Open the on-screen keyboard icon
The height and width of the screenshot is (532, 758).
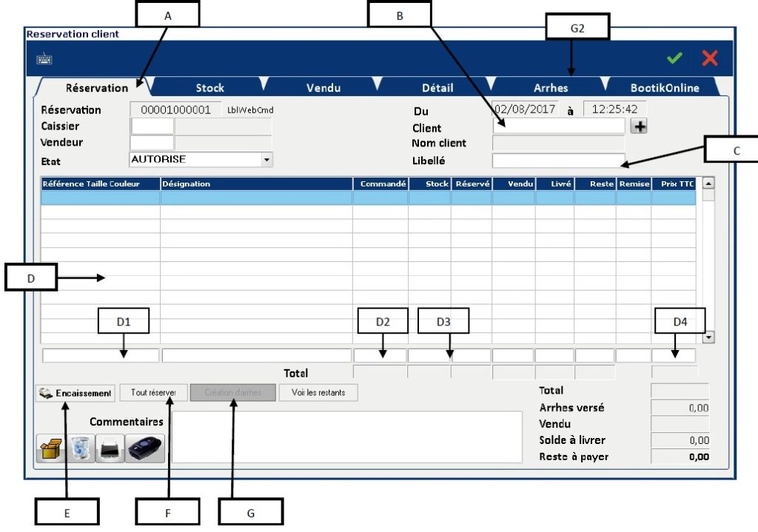pyautogui.click(x=44, y=60)
